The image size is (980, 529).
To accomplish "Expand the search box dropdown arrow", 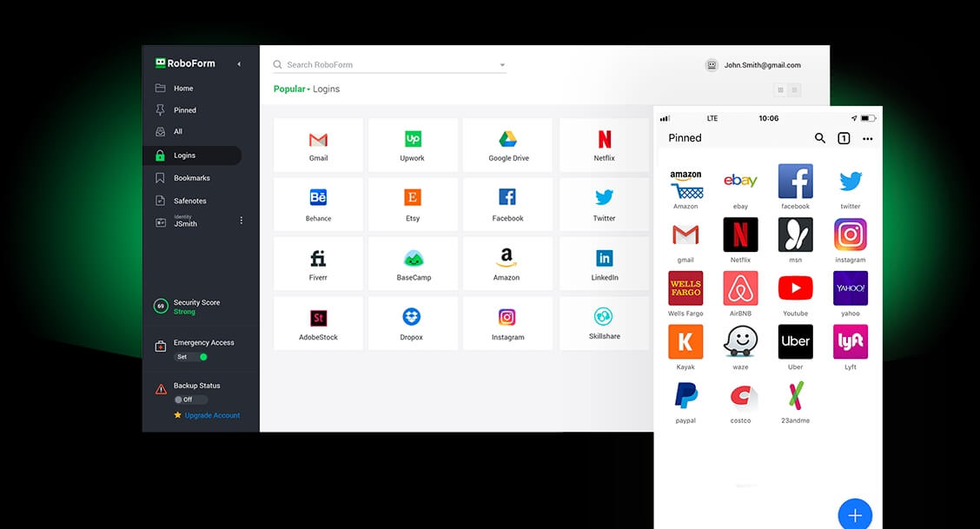I will click(502, 65).
